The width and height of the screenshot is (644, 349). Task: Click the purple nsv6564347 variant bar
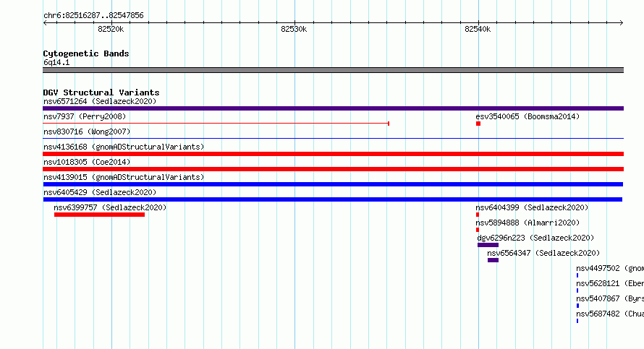pyautogui.click(x=493, y=260)
